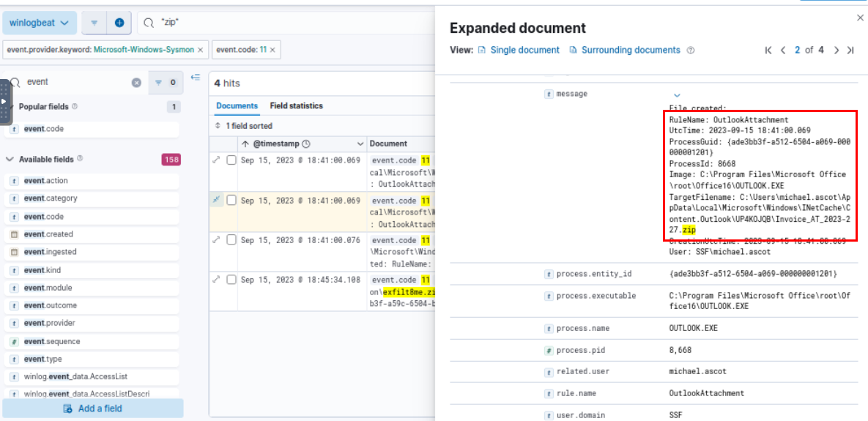This screenshot has height=421, width=868.
Task: Switch to Field statistics tab
Action: (x=296, y=105)
